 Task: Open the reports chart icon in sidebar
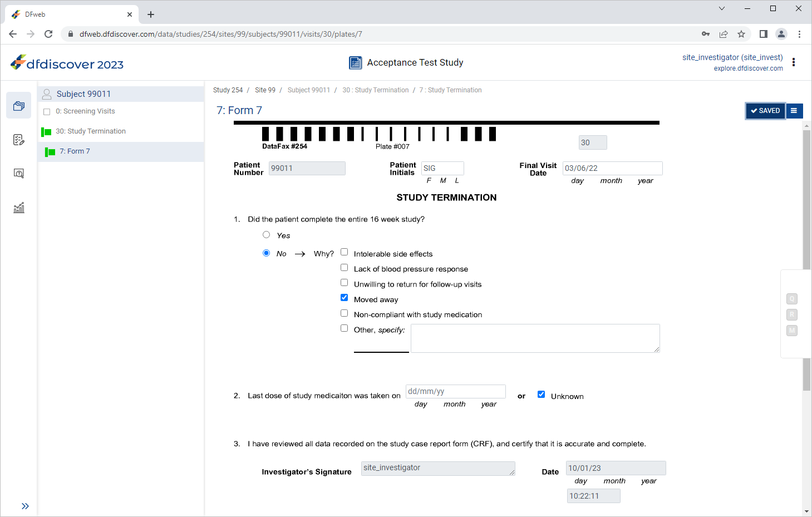(x=19, y=208)
